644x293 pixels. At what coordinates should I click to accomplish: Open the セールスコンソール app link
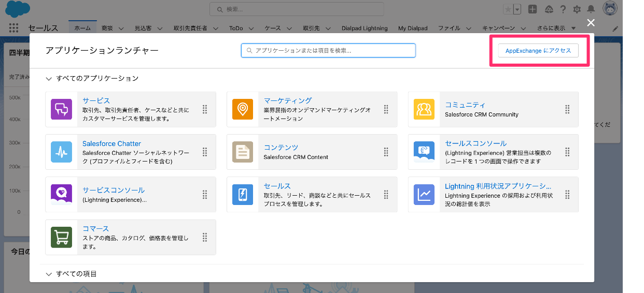pos(475,143)
